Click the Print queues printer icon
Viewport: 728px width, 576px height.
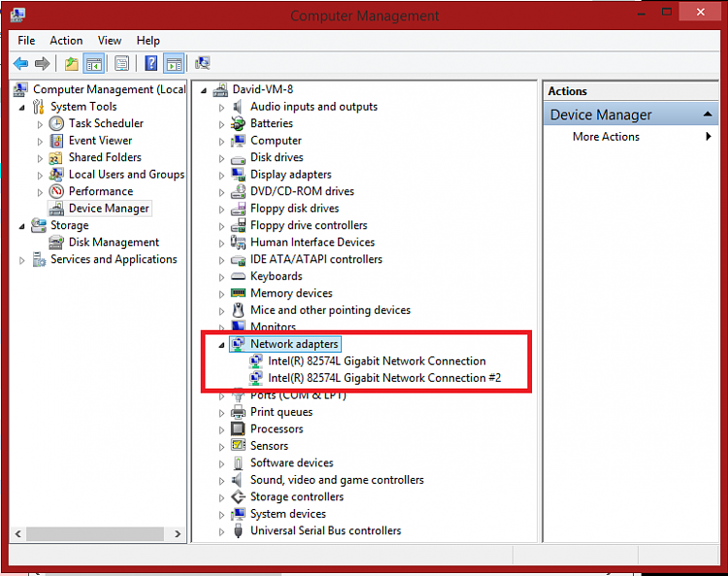tap(238, 412)
